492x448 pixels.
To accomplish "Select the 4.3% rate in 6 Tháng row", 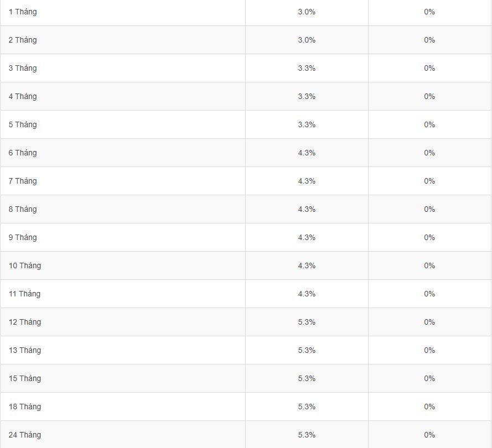I will pos(307,153).
